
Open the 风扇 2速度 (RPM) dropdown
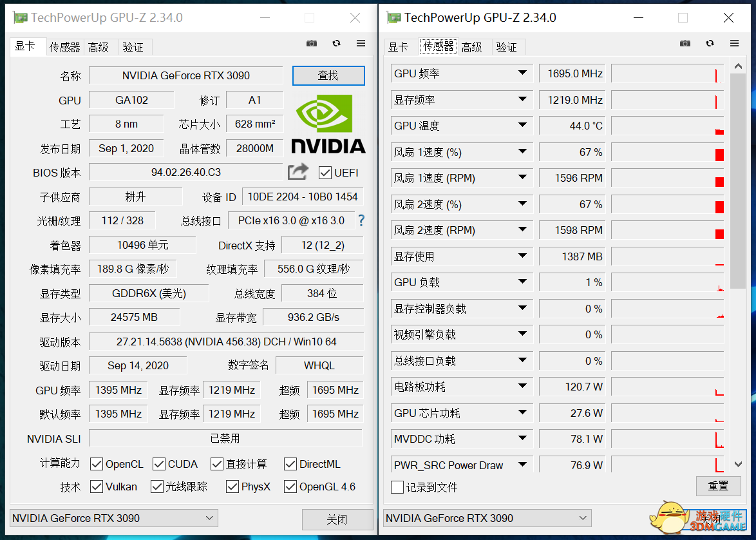click(522, 229)
